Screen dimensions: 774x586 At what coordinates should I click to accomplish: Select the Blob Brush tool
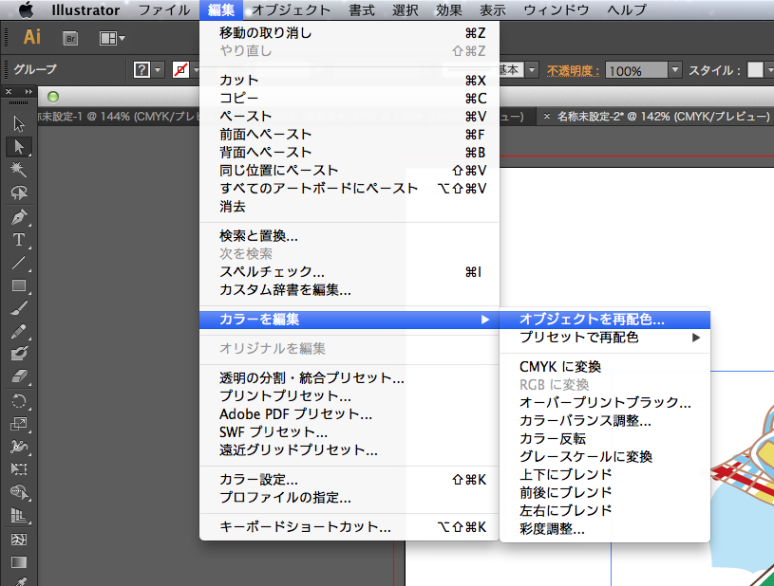coord(19,353)
